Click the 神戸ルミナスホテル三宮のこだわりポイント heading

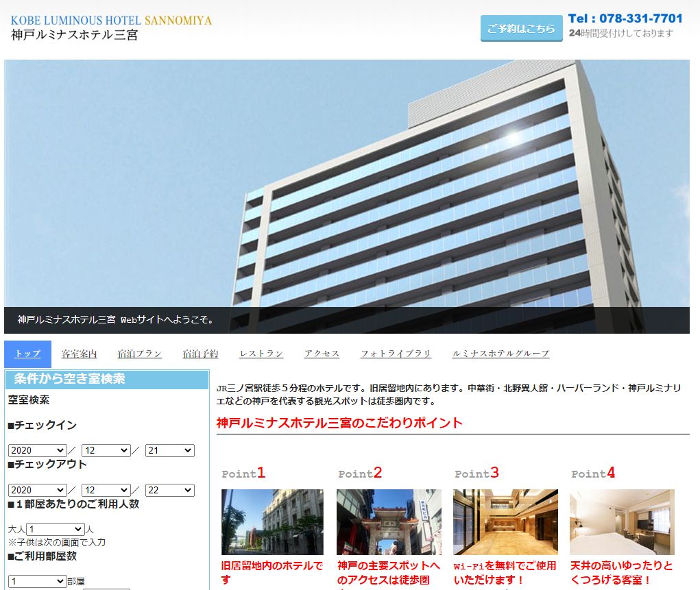coord(339,423)
